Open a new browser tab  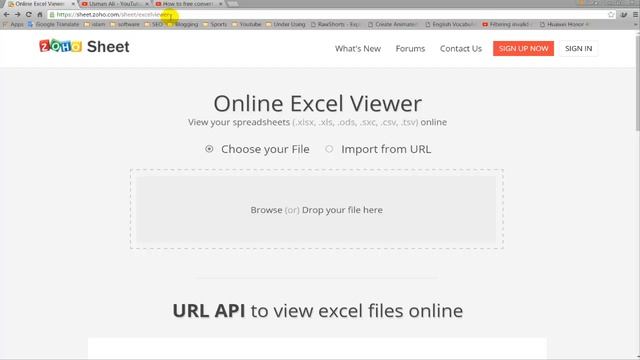pos(233,4)
